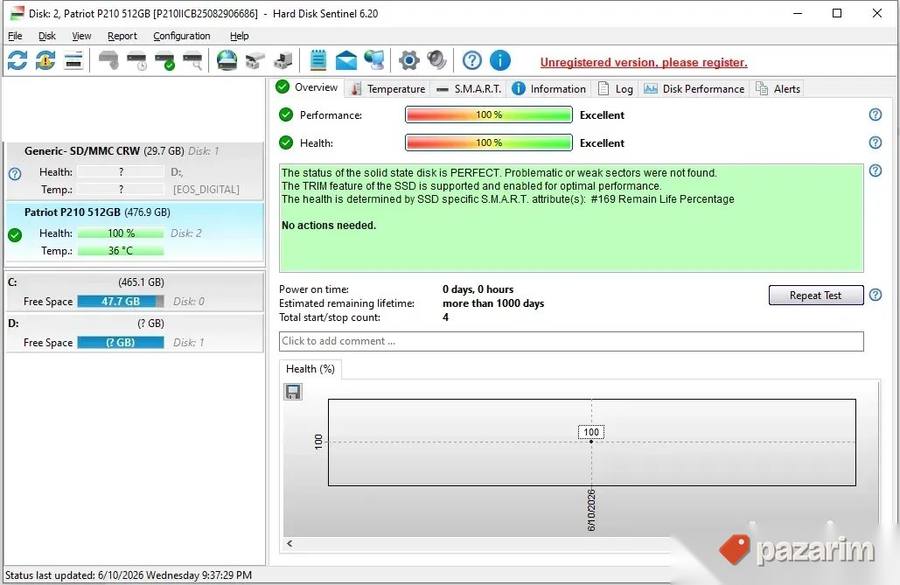Screen dimensions: 900x585
Task: Click the disk with magnifier toolbar icon
Action: pos(193,60)
